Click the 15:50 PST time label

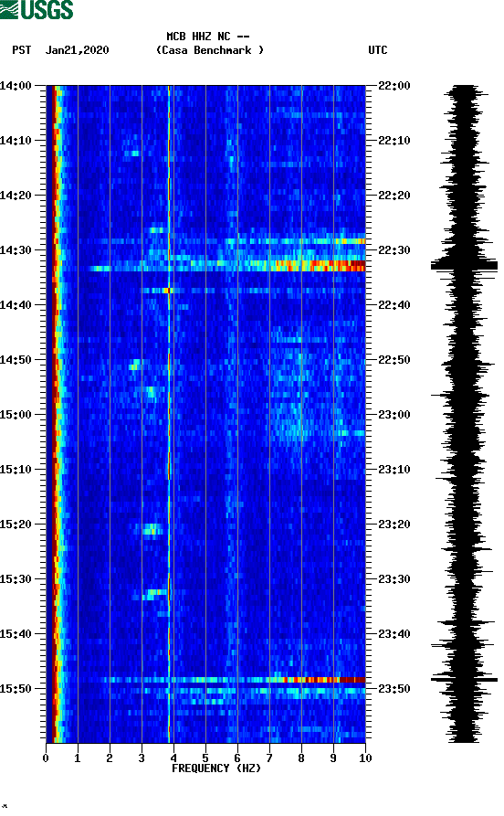click(x=16, y=688)
